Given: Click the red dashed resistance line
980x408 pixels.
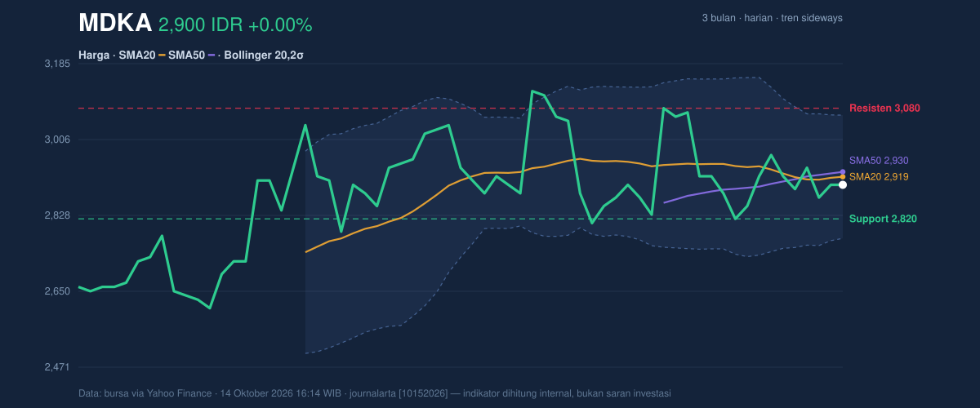Looking at the screenshot, I should point(460,108).
